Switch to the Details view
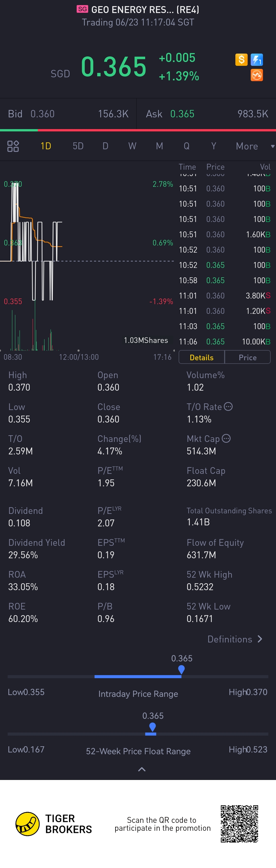The height and width of the screenshot is (868, 276). click(x=201, y=357)
